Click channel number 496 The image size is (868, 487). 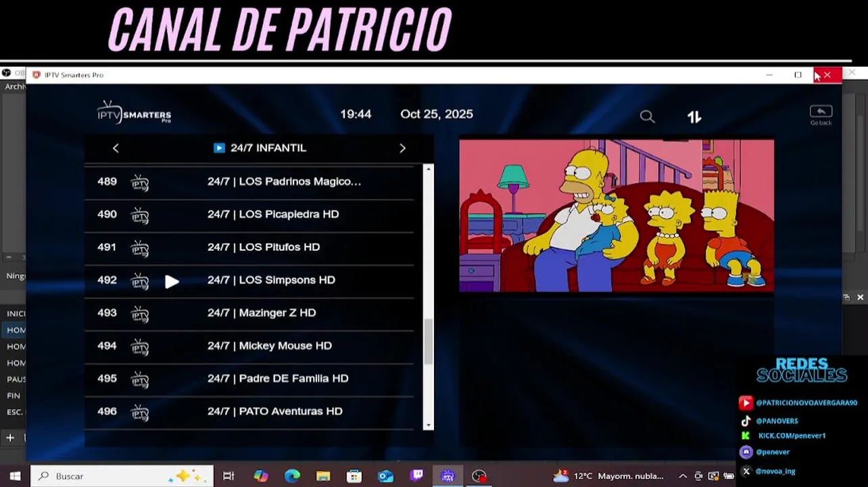point(107,411)
